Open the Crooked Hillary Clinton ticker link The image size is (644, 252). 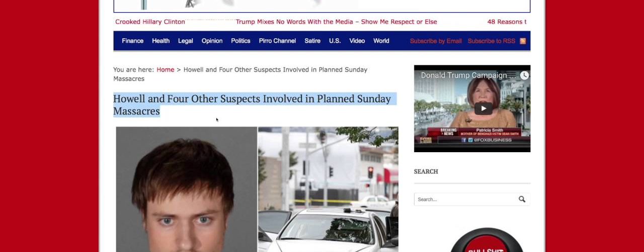click(x=150, y=22)
